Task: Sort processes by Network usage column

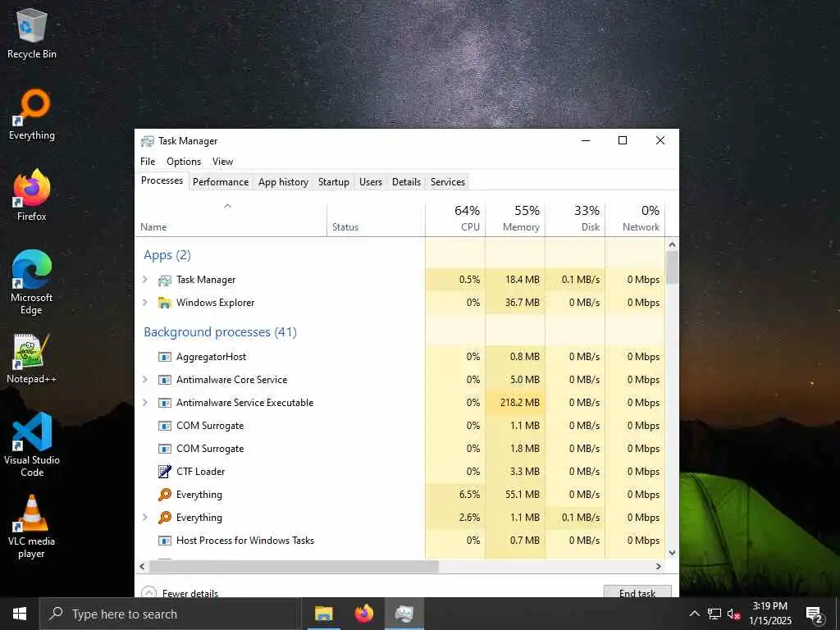Action: coord(636,219)
